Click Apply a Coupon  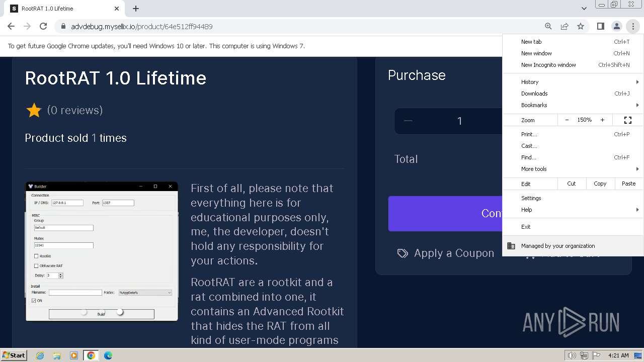(x=454, y=253)
